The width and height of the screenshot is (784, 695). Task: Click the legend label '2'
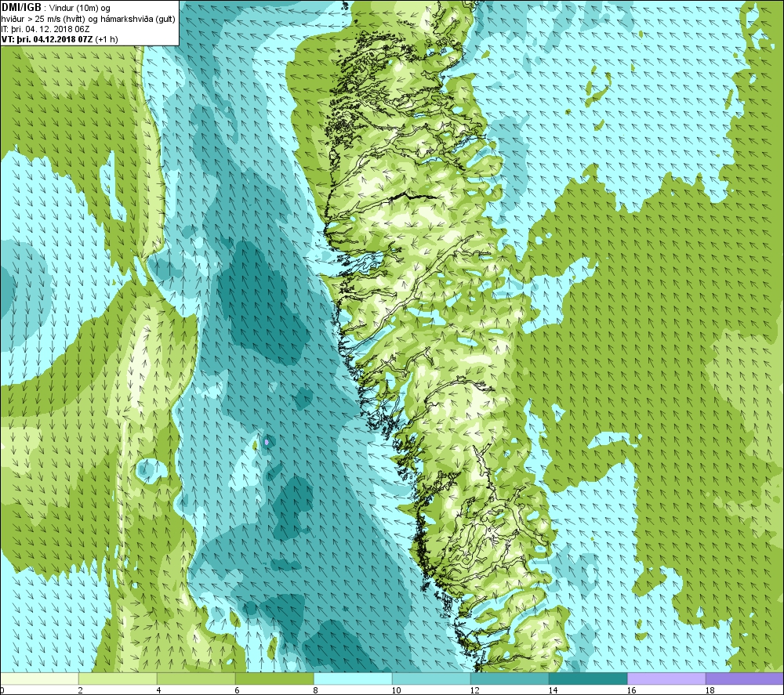80,690
